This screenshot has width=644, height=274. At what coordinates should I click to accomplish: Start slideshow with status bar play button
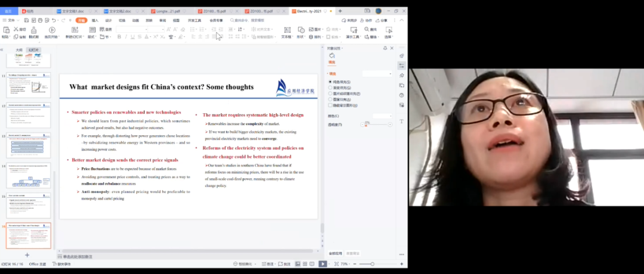[323, 264]
